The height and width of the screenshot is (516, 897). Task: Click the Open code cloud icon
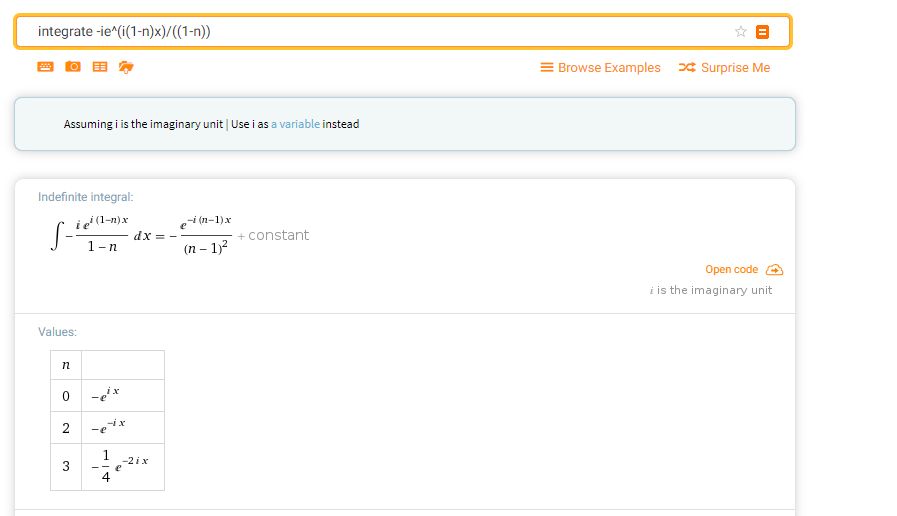[775, 269]
